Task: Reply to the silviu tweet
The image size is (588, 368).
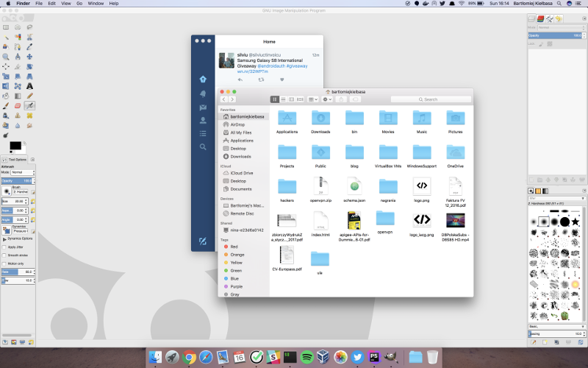Action: [x=240, y=79]
